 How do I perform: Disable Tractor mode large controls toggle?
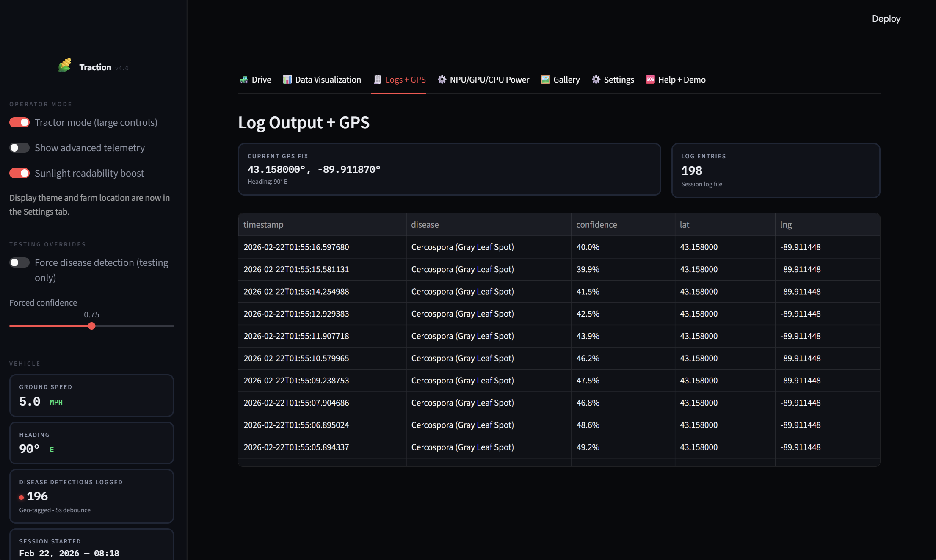click(x=19, y=122)
